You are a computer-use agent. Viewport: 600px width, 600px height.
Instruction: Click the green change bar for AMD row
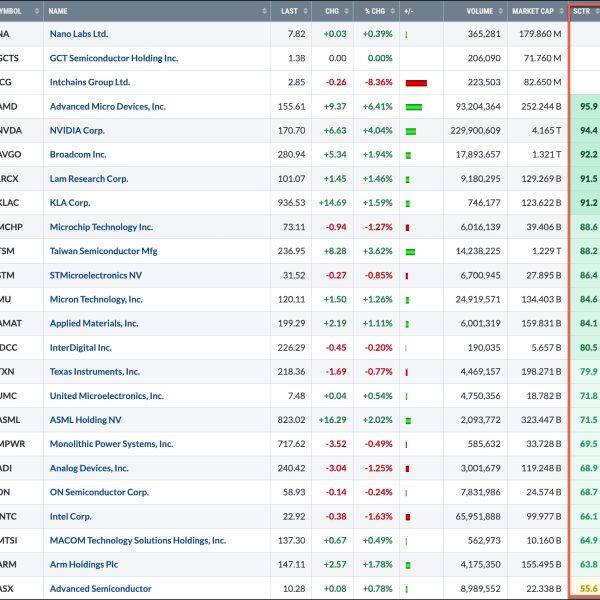[413, 106]
